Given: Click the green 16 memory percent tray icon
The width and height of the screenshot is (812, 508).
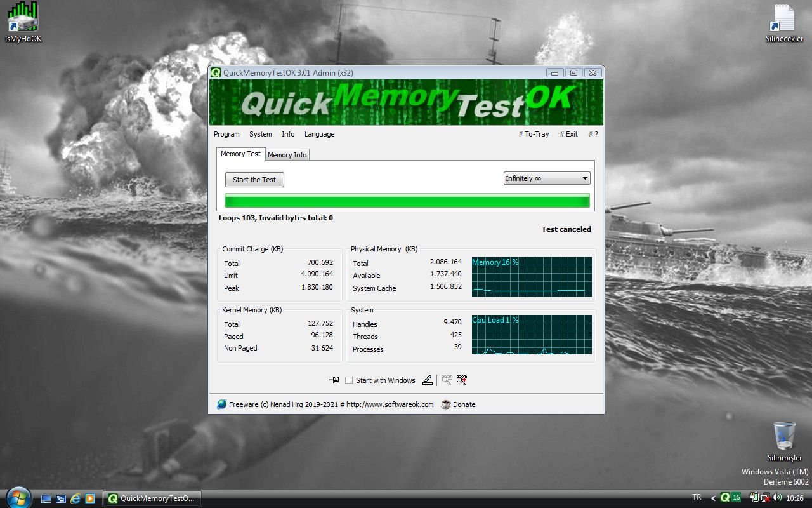Looking at the screenshot, I should tap(736, 498).
